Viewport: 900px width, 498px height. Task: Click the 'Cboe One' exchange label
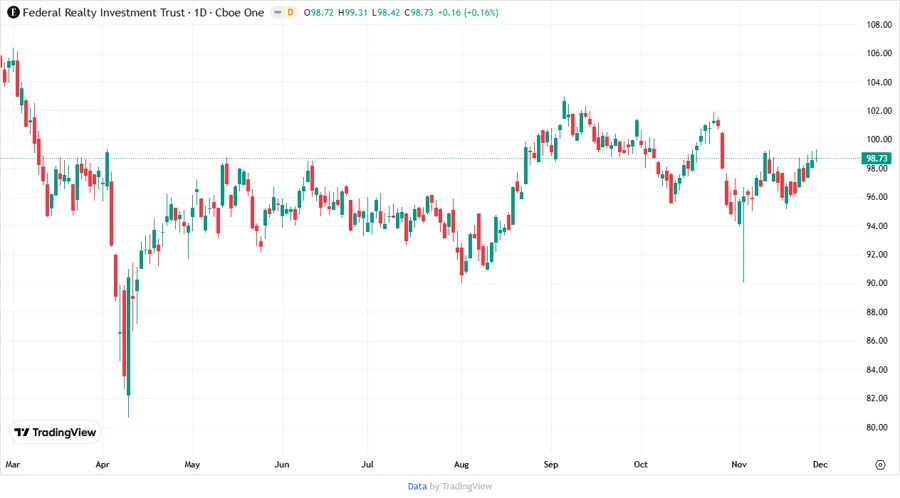pos(240,12)
